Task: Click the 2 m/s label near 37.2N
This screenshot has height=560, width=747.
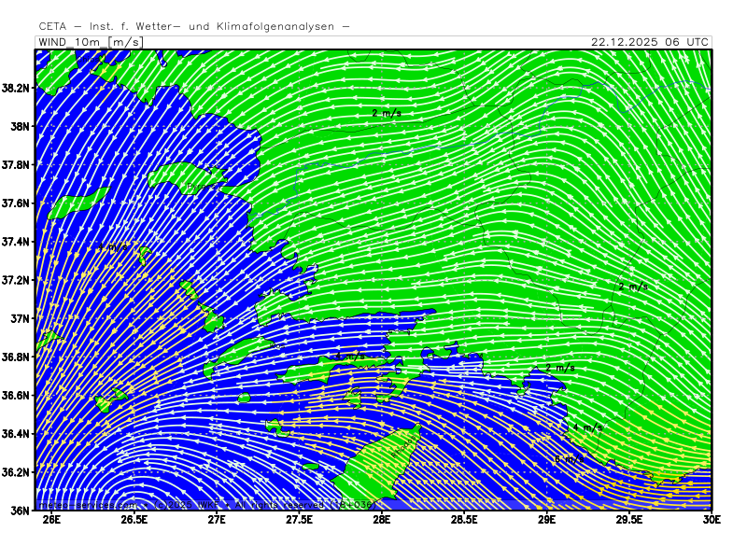Action: pos(633,287)
